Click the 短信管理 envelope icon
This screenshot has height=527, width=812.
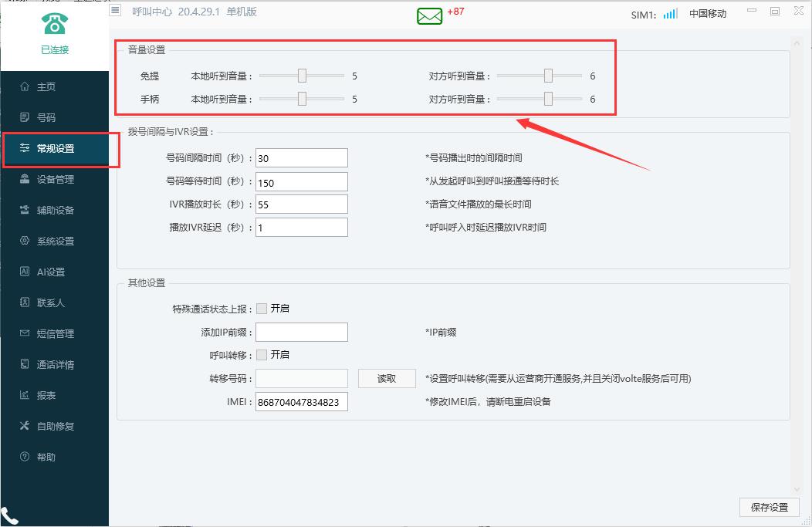click(25, 333)
